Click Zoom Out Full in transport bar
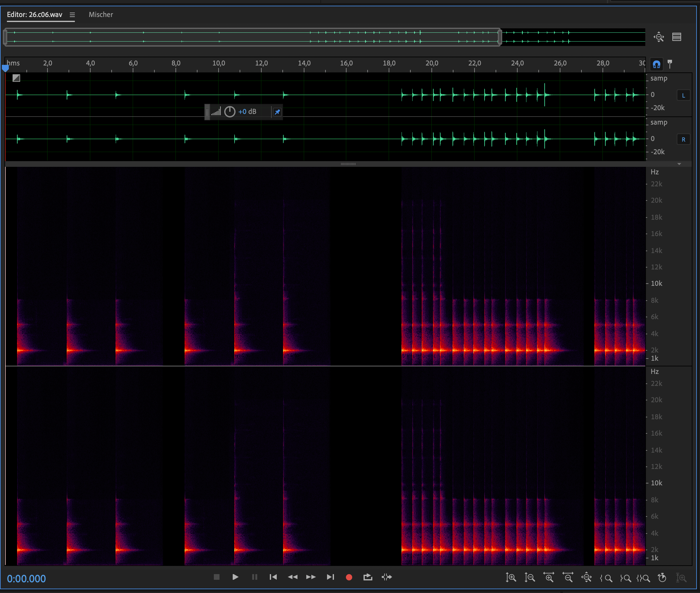The width and height of the screenshot is (700, 593). tap(587, 577)
